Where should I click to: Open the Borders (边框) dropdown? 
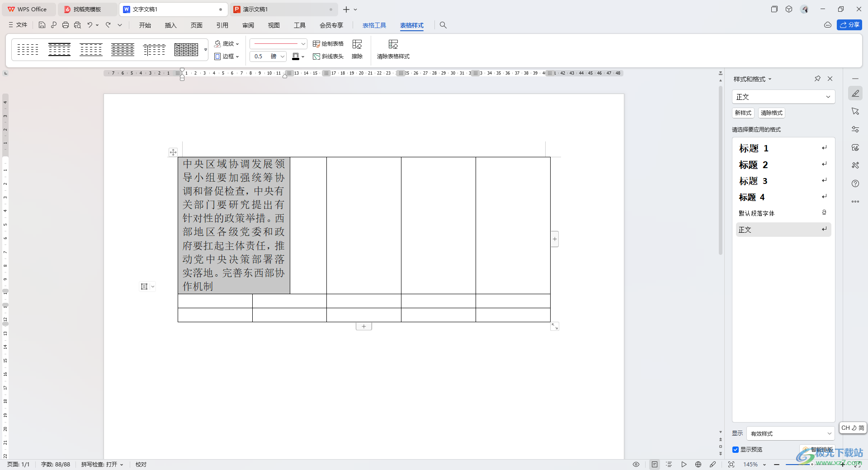click(226, 56)
